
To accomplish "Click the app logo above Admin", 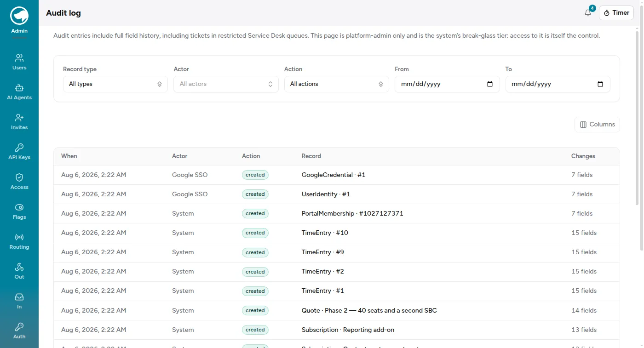I will click(x=19, y=16).
